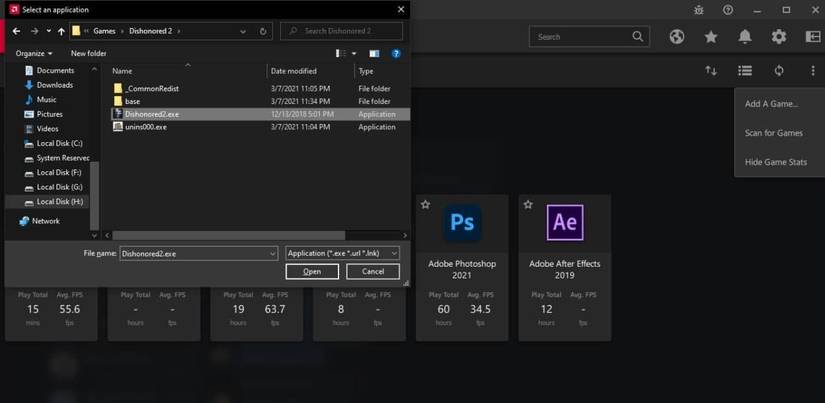Expand the File name dropdown arrow
825x403 pixels.
click(273, 254)
